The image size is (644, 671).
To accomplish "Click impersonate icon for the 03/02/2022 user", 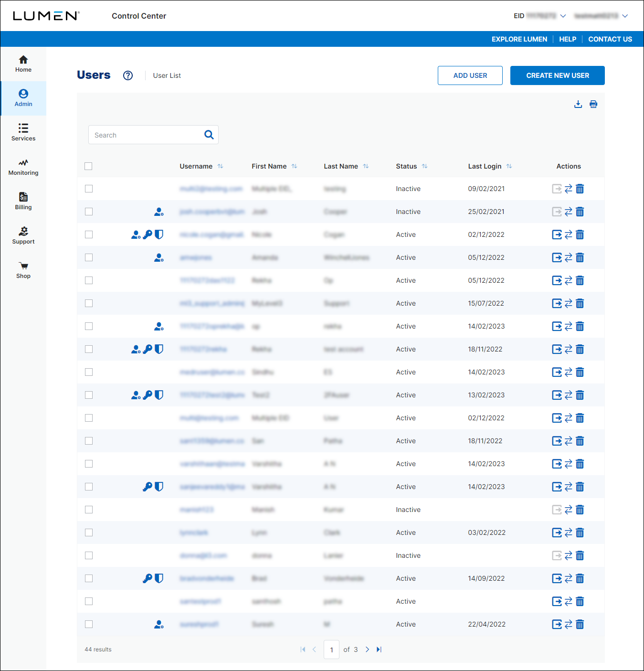I will (x=557, y=533).
